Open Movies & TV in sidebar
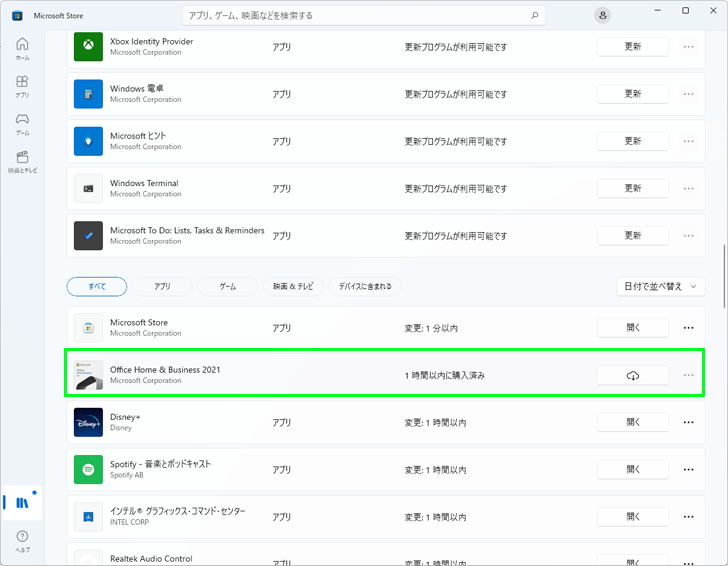 click(x=22, y=162)
